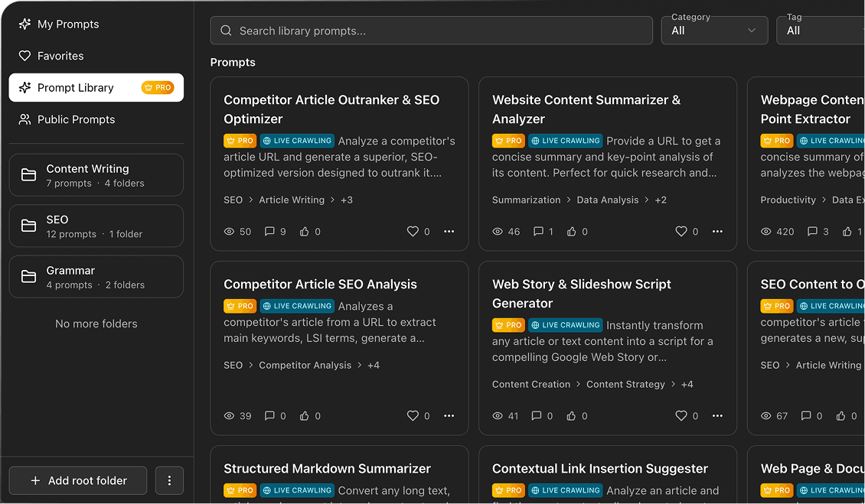
Task: Click views eye icon on Website Content Summarizer card
Action: click(x=498, y=232)
